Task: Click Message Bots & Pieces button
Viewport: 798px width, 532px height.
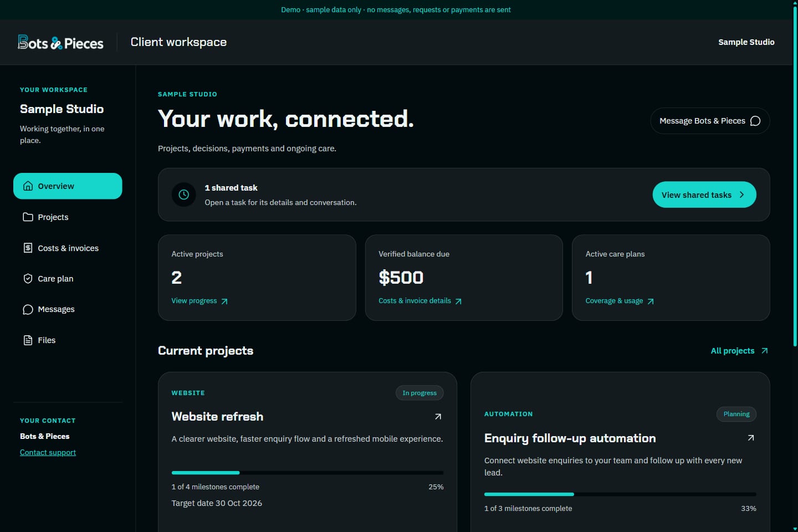Action: pos(710,121)
